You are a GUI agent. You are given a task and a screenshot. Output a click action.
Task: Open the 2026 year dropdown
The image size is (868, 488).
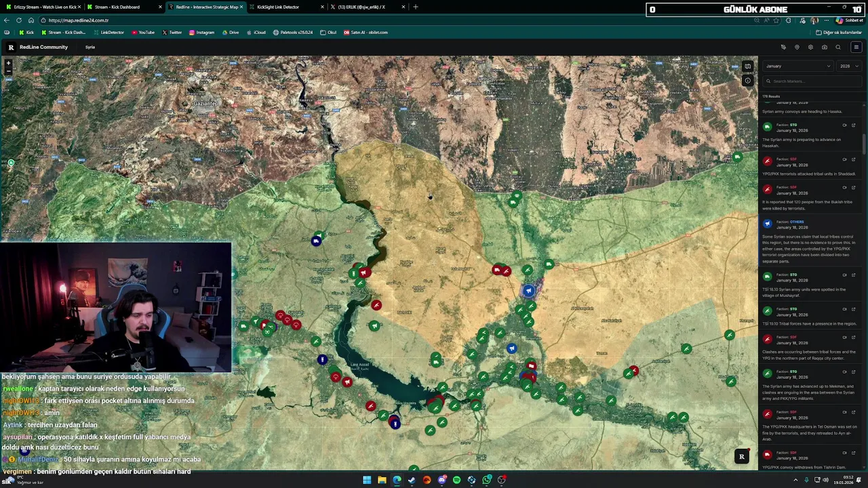pos(849,66)
